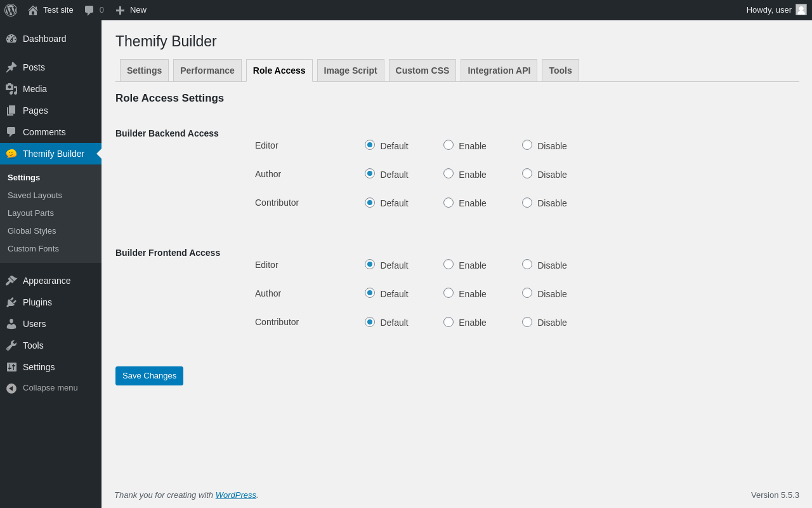Click the Appearance menu label
Viewport: 812px width, 508px height.
point(47,281)
